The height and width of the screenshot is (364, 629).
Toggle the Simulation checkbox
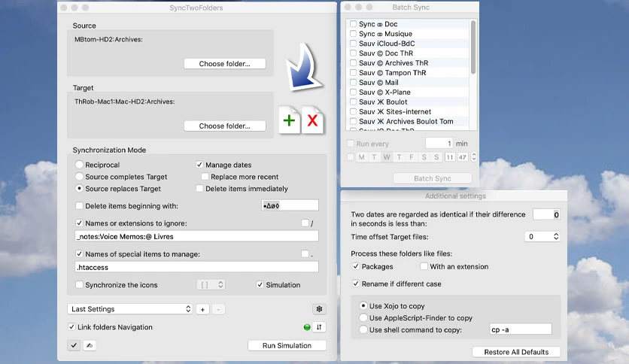[260, 284]
